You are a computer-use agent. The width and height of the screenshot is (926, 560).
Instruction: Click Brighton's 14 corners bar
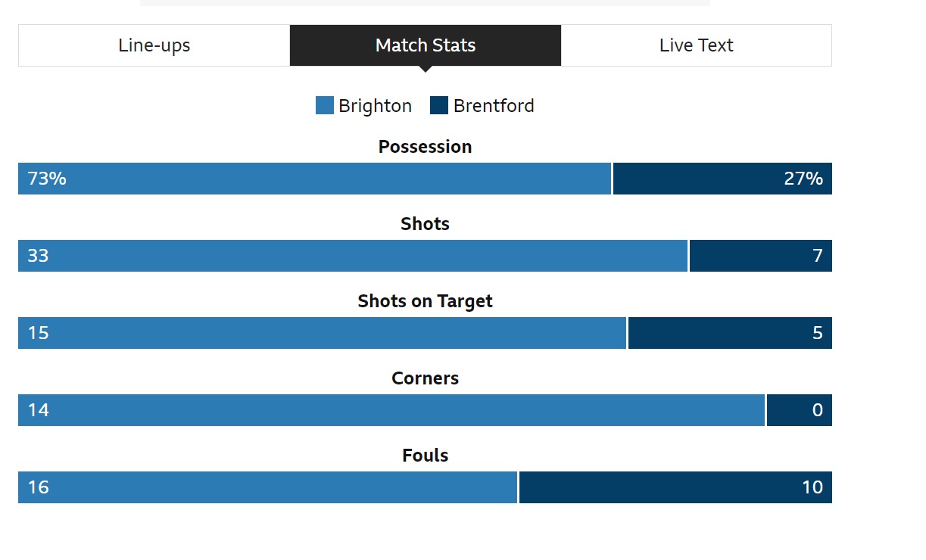pyautogui.click(x=391, y=410)
